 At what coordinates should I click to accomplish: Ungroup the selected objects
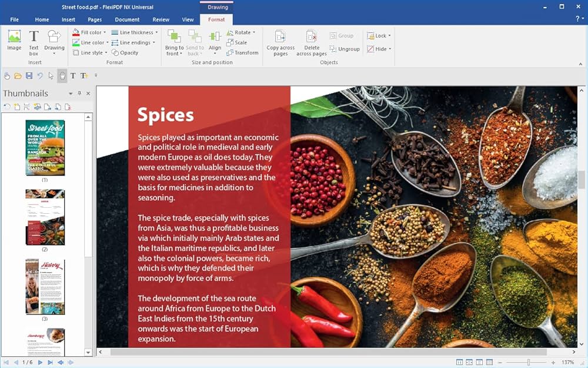345,49
